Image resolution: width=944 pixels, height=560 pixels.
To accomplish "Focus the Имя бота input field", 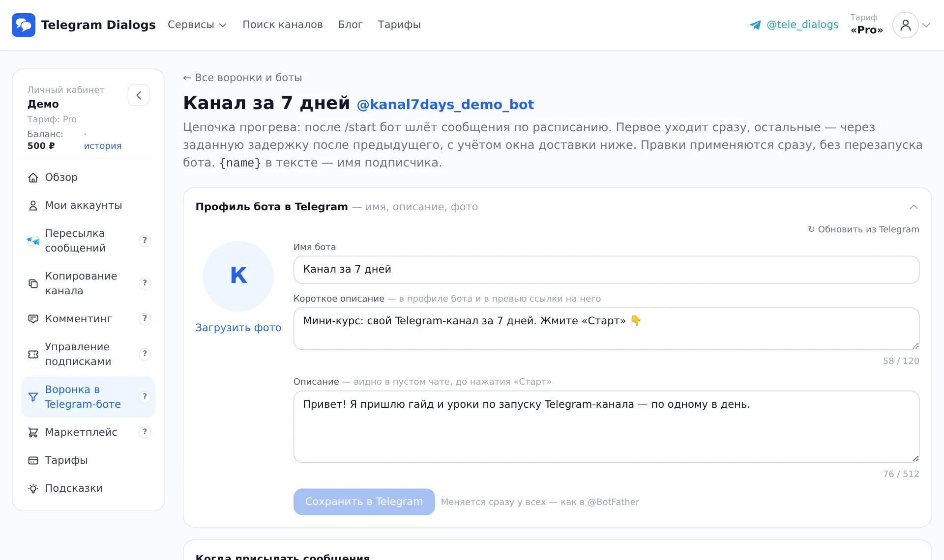I will pyautogui.click(x=606, y=270).
